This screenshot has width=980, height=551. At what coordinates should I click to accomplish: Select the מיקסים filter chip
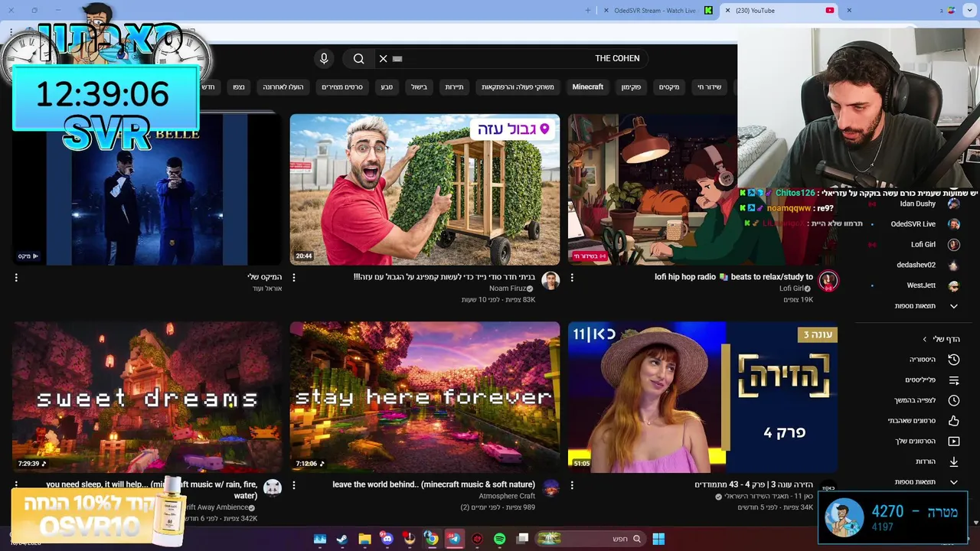(x=669, y=87)
